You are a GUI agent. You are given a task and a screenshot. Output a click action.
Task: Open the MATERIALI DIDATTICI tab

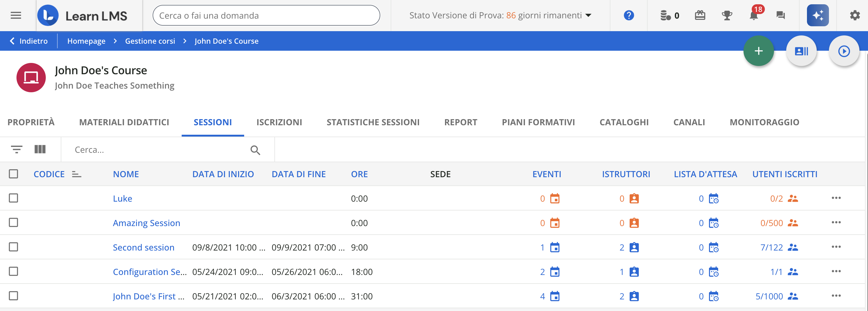tap(124, 122)
